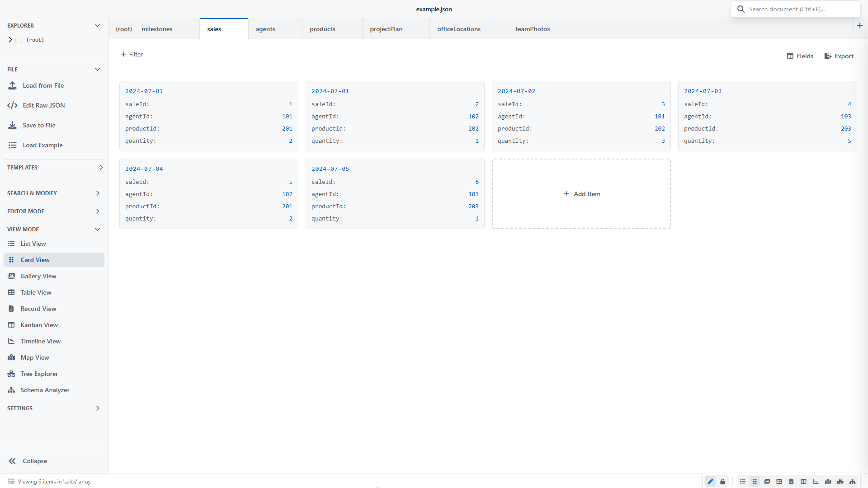Viewport: 868px width, 488px height.
Task: Expand the (root) node in the explorer tree
Action: click(x=10, y=40)
